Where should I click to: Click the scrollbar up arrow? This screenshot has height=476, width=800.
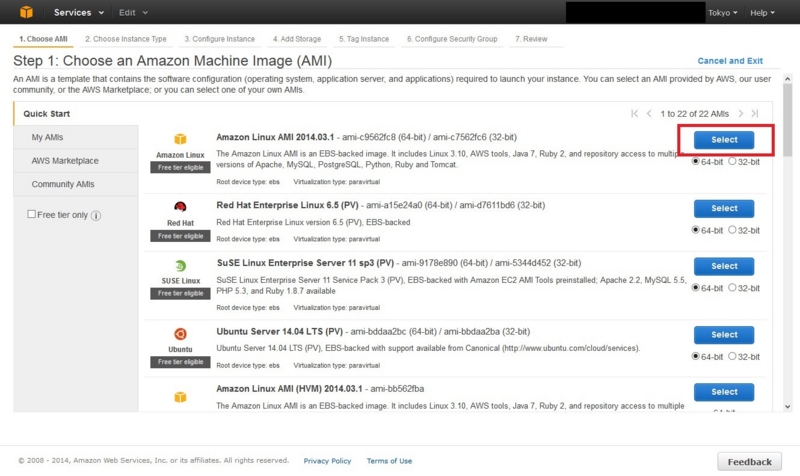click(787, 79)
